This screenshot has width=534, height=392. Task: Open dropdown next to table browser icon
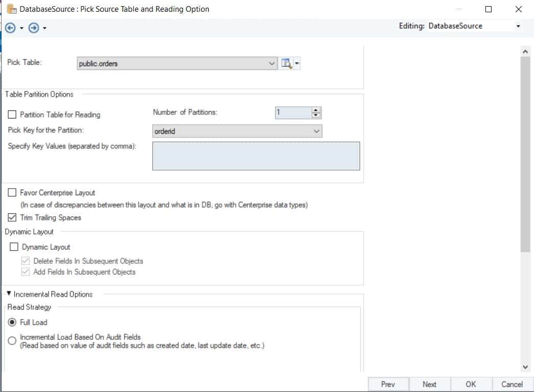point(296,63)
